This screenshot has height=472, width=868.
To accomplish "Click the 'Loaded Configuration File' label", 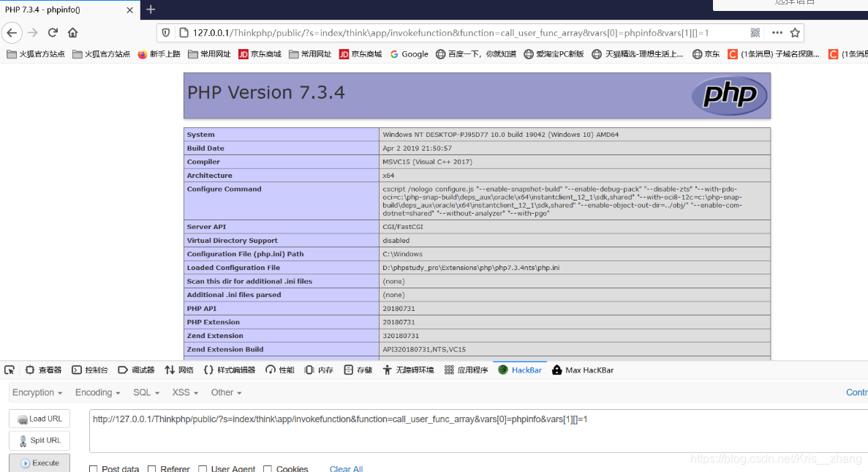I will pyautogui.click(x=233, y=268).
